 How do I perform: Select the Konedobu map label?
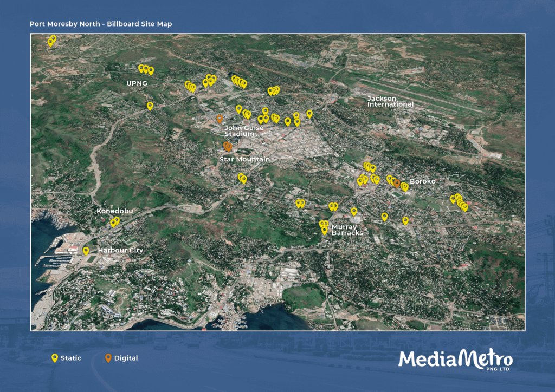(114, 211)
